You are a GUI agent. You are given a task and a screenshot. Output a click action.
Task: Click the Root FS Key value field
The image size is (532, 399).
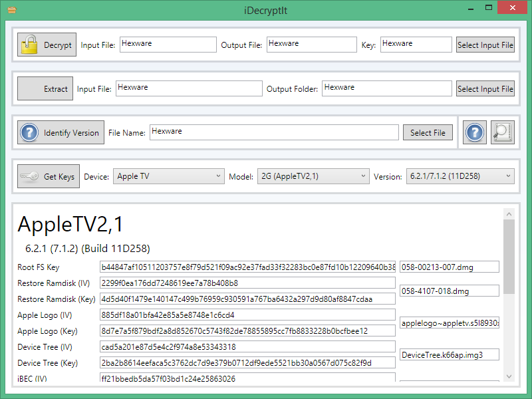[x=247, y=267]
